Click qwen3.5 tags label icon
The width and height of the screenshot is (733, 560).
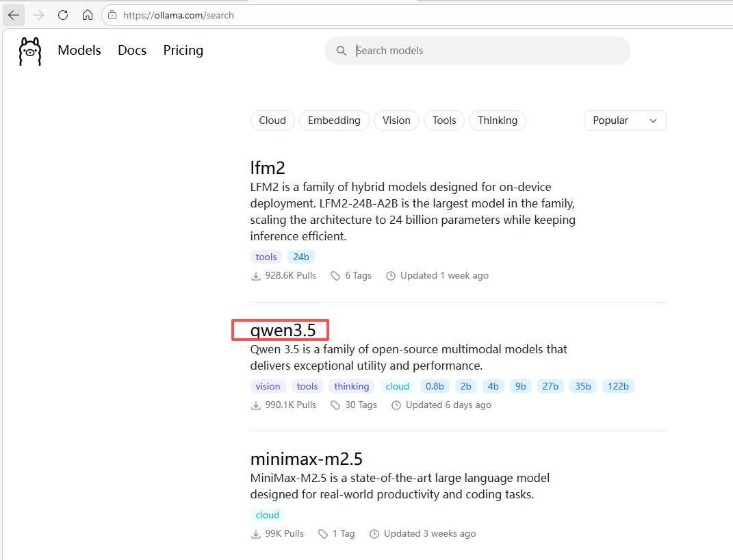[x=335, y=405]
